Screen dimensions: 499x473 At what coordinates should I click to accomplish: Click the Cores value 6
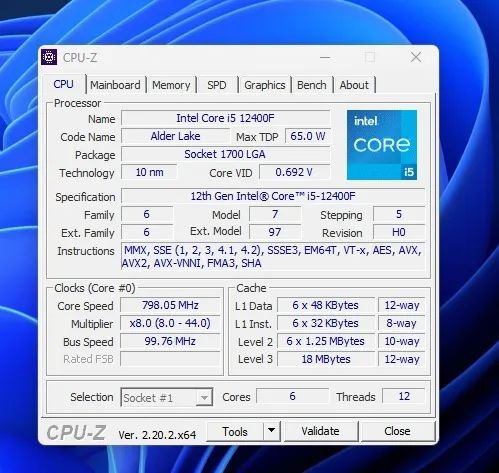coord(292,396)
